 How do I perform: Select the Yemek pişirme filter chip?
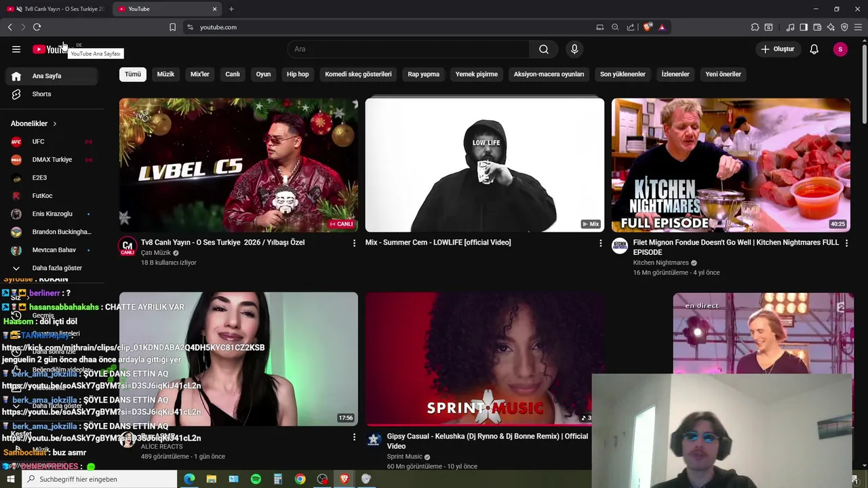(x=477, y=74)
